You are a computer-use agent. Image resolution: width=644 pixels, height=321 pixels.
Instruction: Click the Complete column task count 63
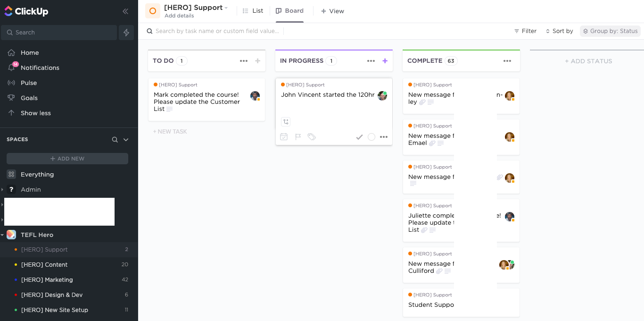coord(451,61)
